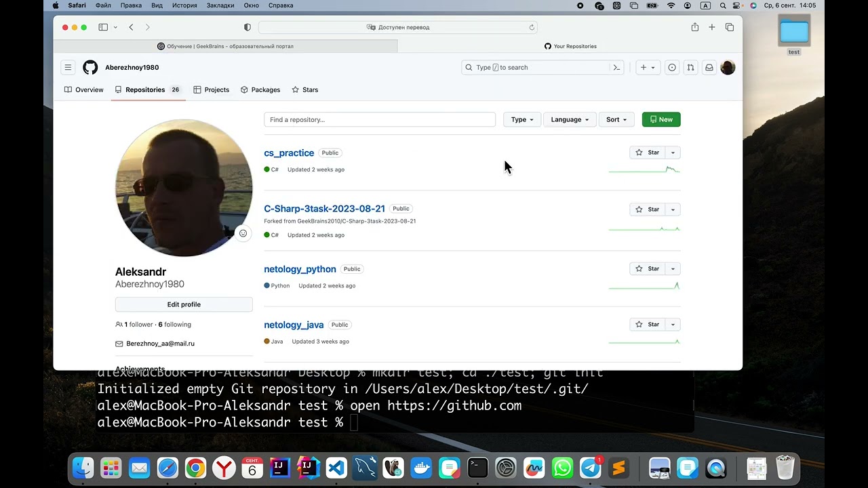The width and height of the screenshot is (868, 488).
Task: Expand the Create new plus dropdown
Action: tap(648, 68)
